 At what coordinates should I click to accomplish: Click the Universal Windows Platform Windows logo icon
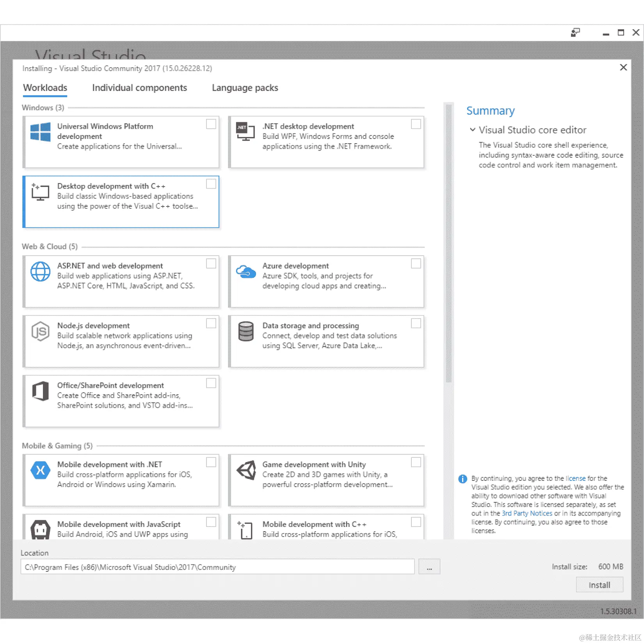click(41, 132)
